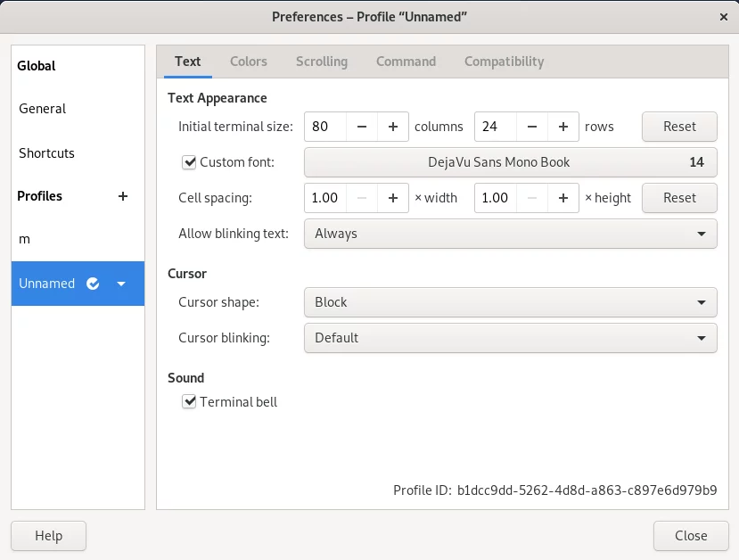
Task: Choose font via DejaVu Sans Mono button
Action: click(x=511, y=162)
